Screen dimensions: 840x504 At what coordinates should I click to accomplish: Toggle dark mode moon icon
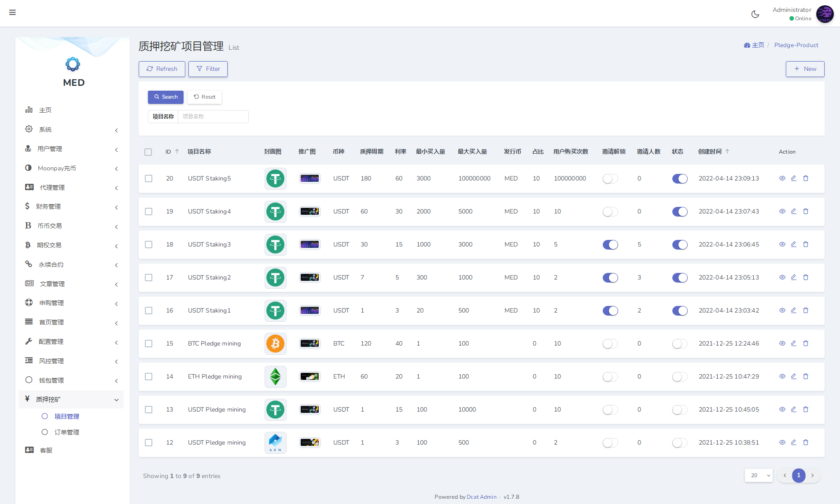click(755, 14)
